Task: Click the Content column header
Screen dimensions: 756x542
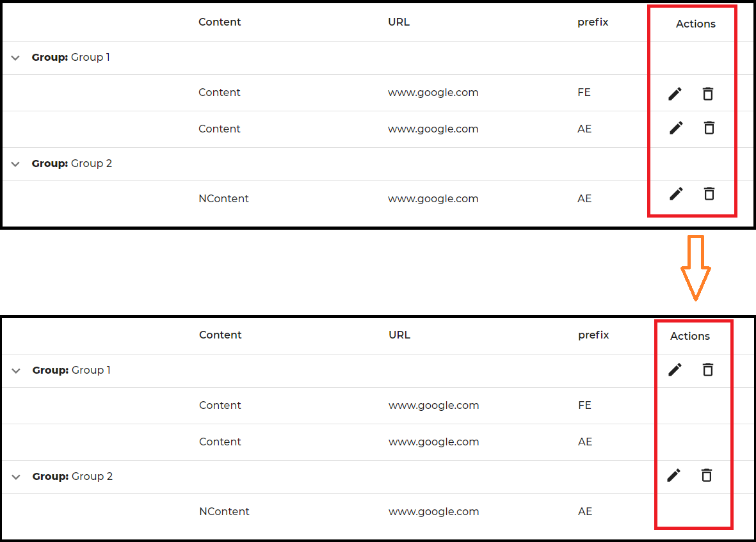Action: coord(220,22)
